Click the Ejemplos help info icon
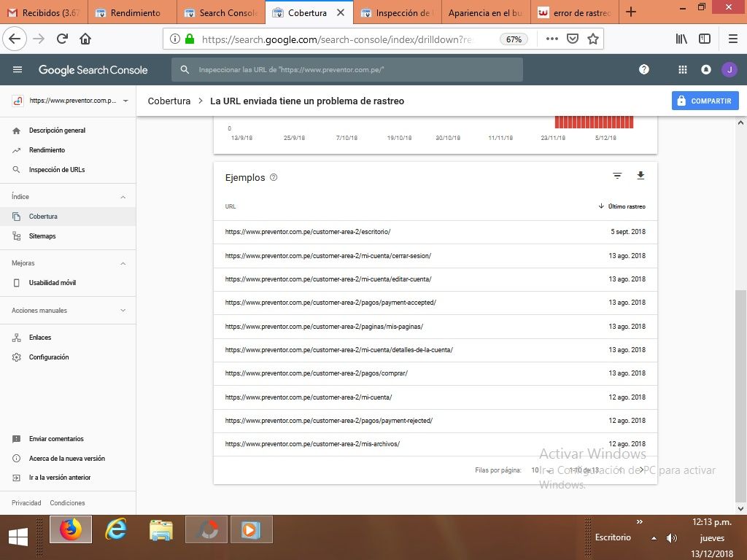Image resolution: width=747 pixels, height=560 pixels. pyautogui.click(x=274, y=177)
